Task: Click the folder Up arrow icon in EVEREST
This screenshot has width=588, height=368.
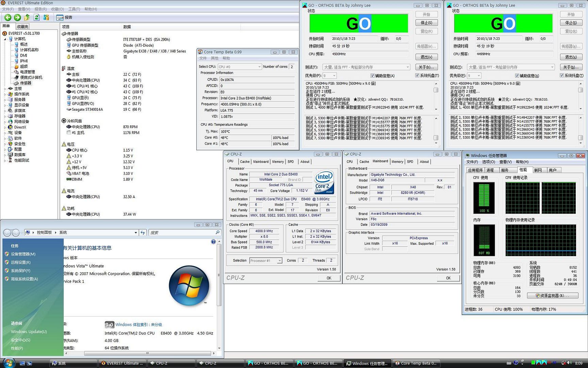Action: (x=27, y=17)
